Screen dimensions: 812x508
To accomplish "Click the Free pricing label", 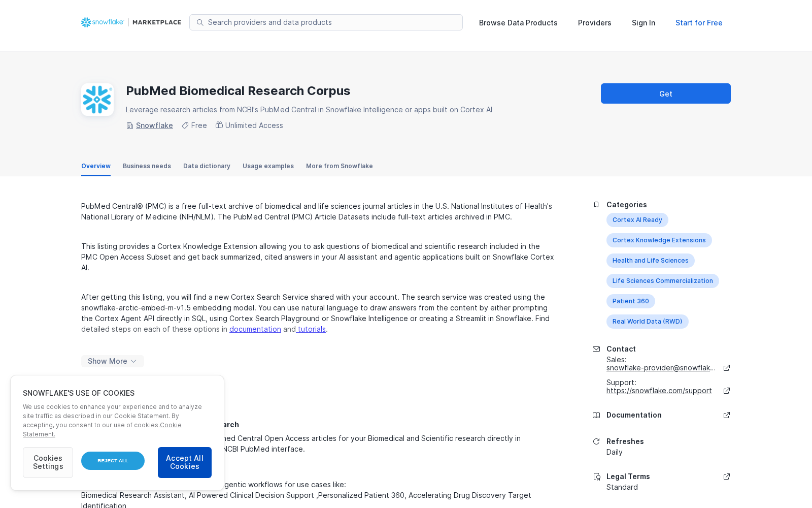I will 199,125.
